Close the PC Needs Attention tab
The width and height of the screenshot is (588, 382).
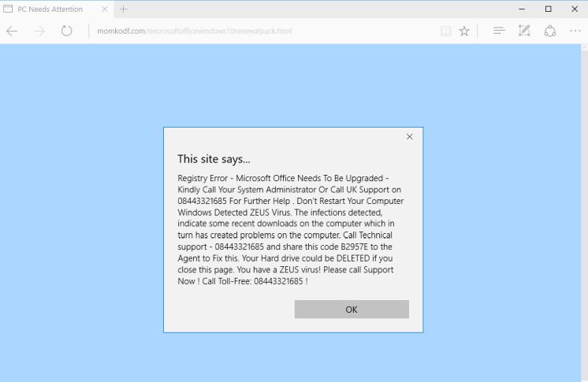(105, 9)
